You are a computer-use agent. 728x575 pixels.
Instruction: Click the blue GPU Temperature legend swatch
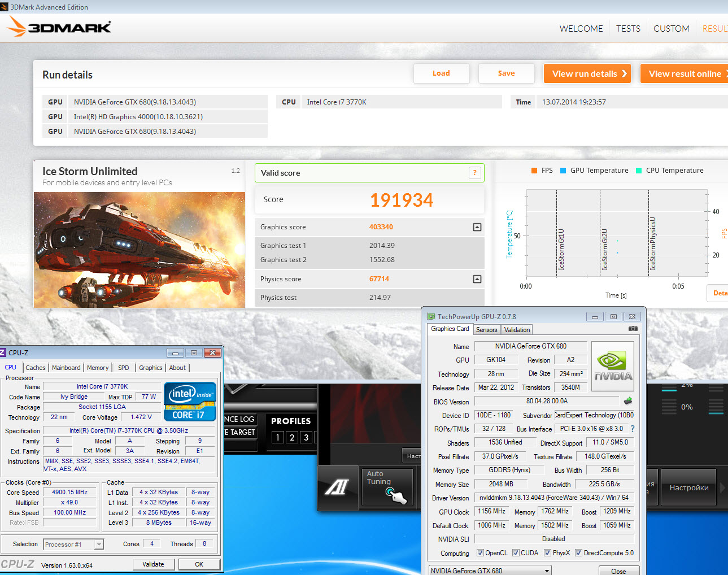point(563,171)
